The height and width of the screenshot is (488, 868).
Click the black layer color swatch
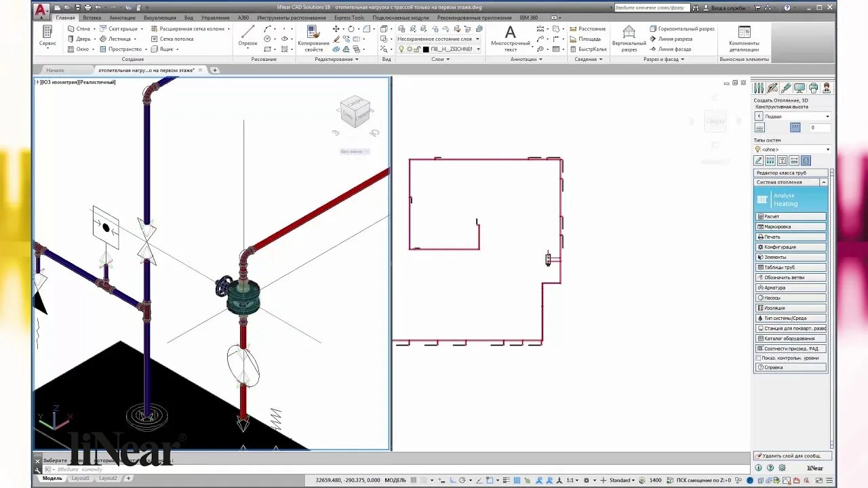[x=426, y=49]
